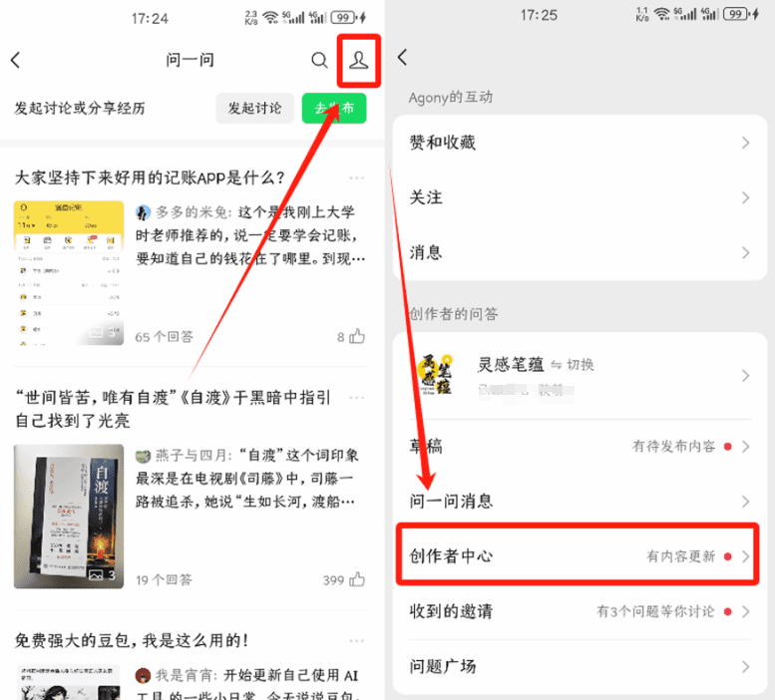Tap the thumbs-up beside 399
The image size is (775, 700).
coord(357,579)
